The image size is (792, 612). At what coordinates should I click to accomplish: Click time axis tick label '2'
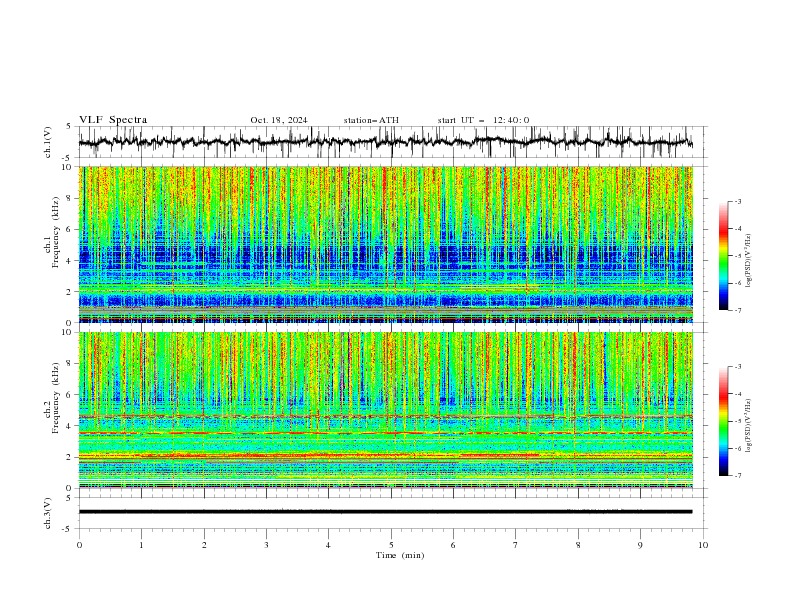tap(204, 545)
